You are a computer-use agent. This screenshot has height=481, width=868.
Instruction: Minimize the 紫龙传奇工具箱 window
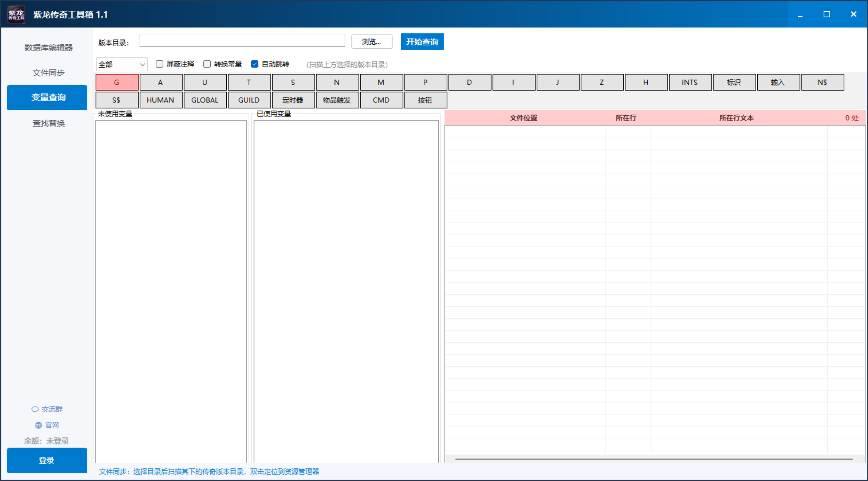(x=800, y=15)
